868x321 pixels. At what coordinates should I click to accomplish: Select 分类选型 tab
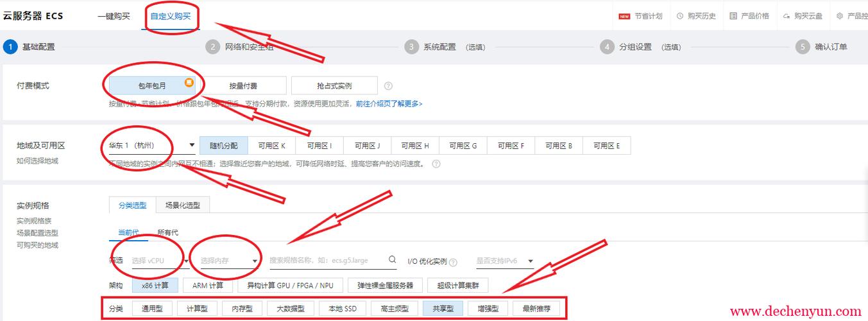[x=132, y=205]
